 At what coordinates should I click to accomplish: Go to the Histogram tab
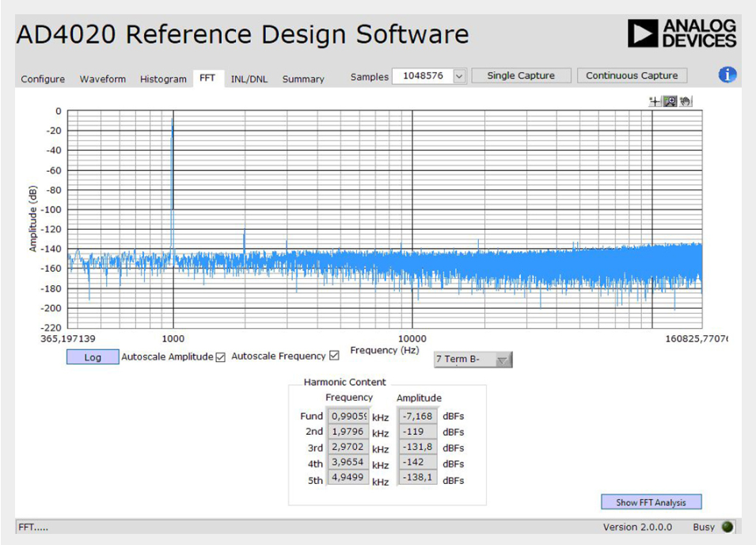pyautogui.click(x=163, y=79)
